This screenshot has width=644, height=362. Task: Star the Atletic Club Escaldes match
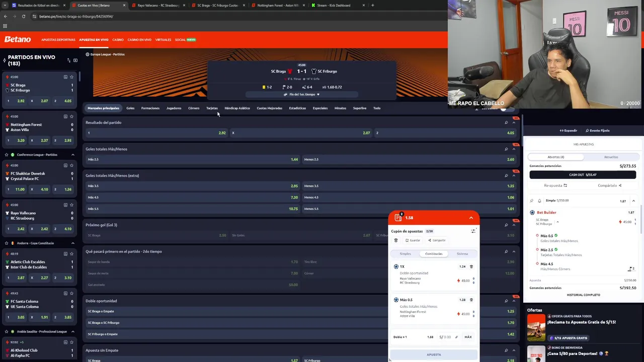pos(72,254)
